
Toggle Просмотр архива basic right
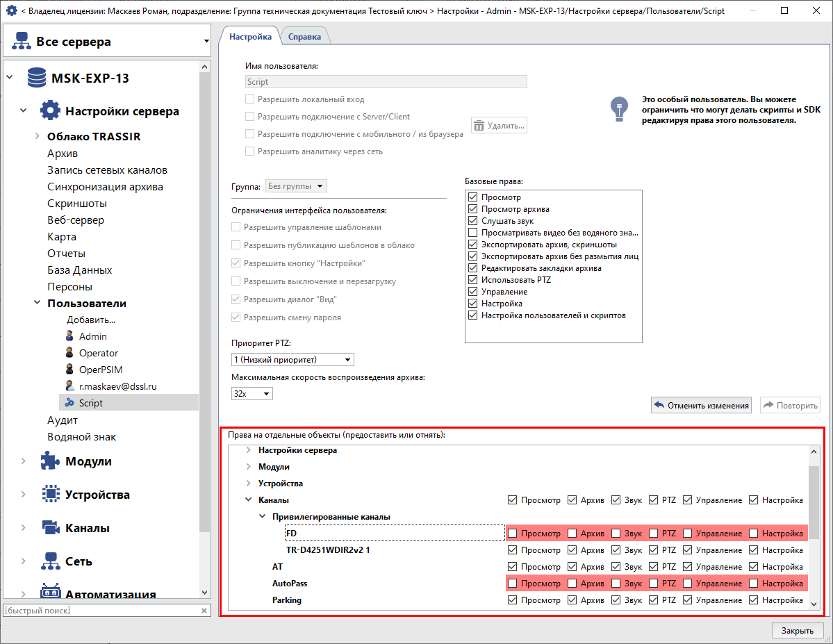pos(473,209)
